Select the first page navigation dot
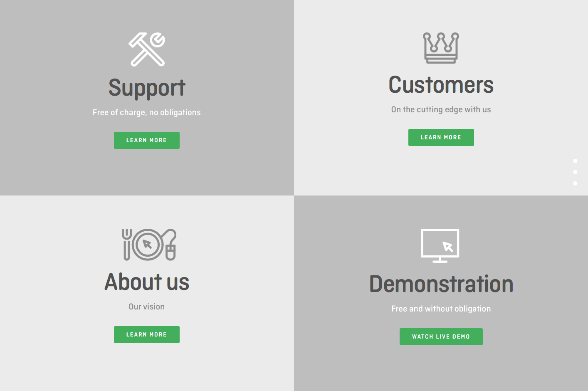 (x=575, y=161)
